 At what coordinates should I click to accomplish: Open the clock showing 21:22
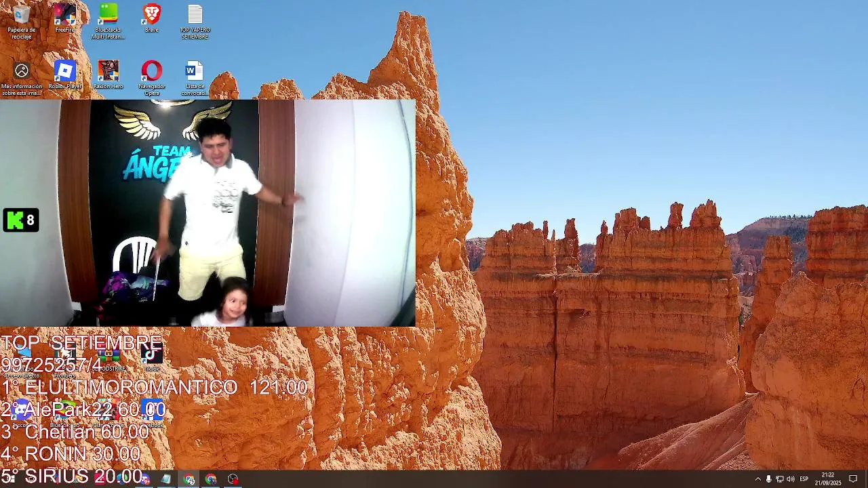pyautogui.click(x=828, y=479)
